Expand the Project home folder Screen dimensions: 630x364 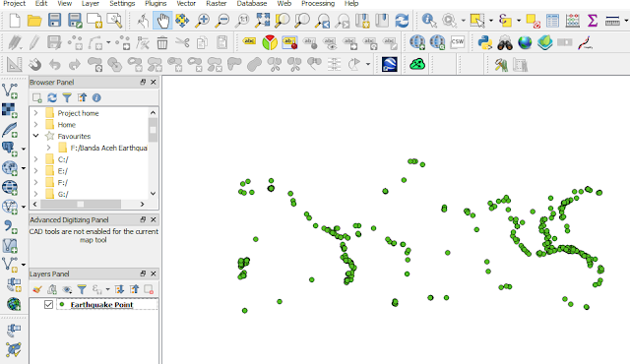tap(35, 113)
